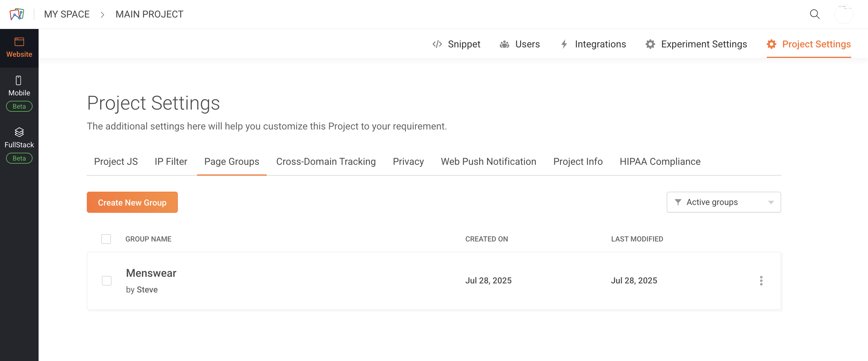The image size is (868, 361).
Task: Click the VWO logo icon
Action: tap(17, 14)
